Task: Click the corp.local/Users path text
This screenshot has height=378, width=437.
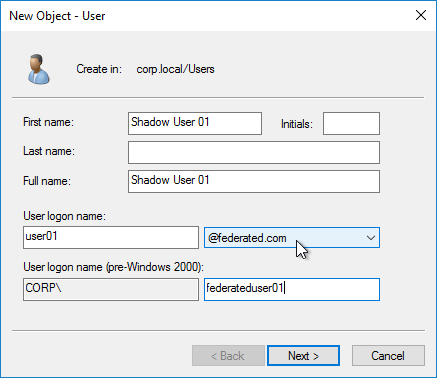Action: pyautogui.click(x=175, y=69)
